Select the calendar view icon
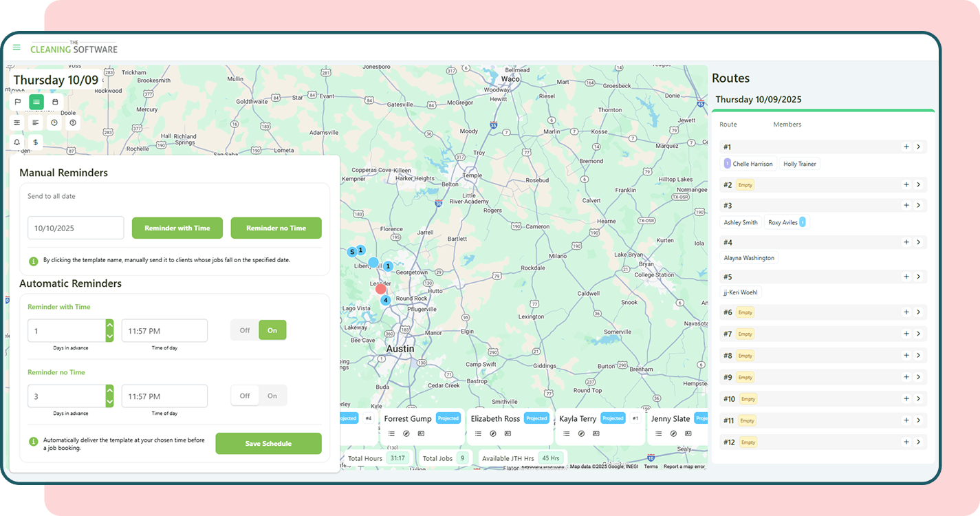This screenshot has width=980, height=516. point(55,102)
